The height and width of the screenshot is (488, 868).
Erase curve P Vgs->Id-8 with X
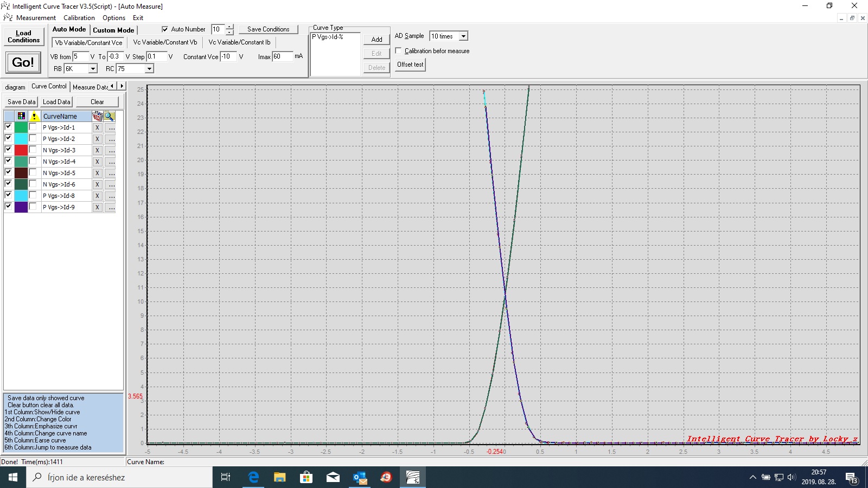pos(97,196)
